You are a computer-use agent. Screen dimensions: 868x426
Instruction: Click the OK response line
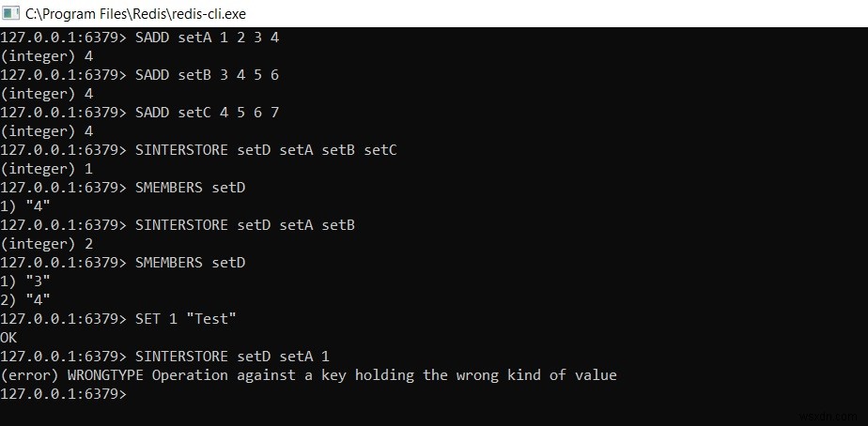click(x=9, y=338)
